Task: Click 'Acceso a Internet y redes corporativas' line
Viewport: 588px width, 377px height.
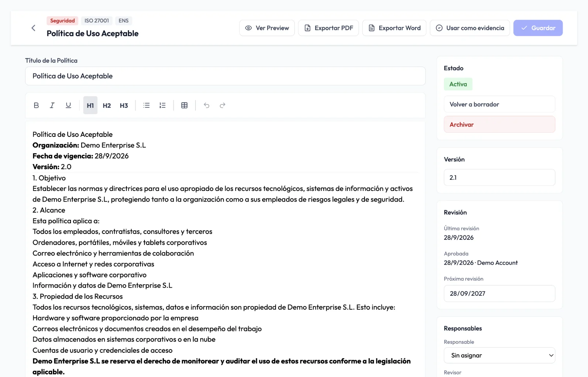Action: [93, 264]
